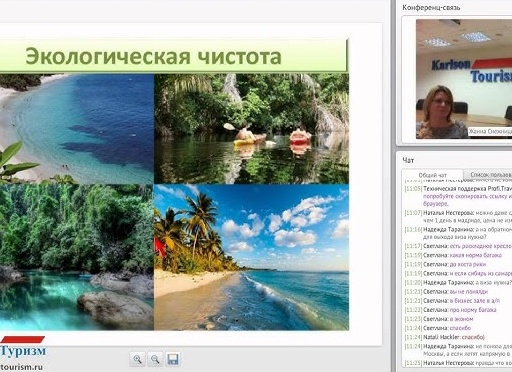Click Светлана message 'в эконом'
The image size is (512, 372).
pos(439,319)
